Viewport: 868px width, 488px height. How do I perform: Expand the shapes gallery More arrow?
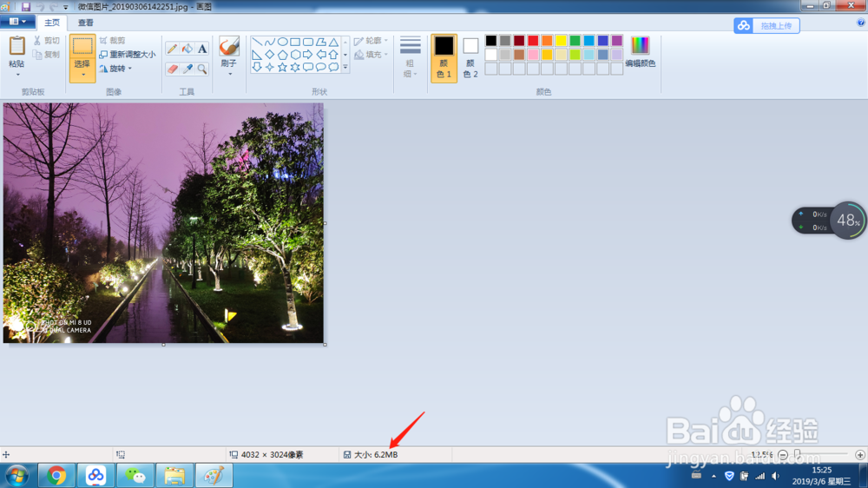[x=345, y=67]
